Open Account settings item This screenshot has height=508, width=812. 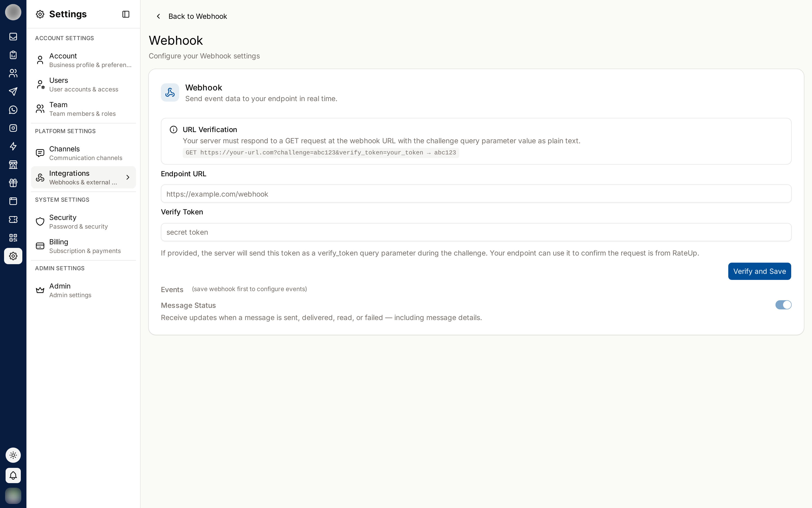[x=83, y=60]
